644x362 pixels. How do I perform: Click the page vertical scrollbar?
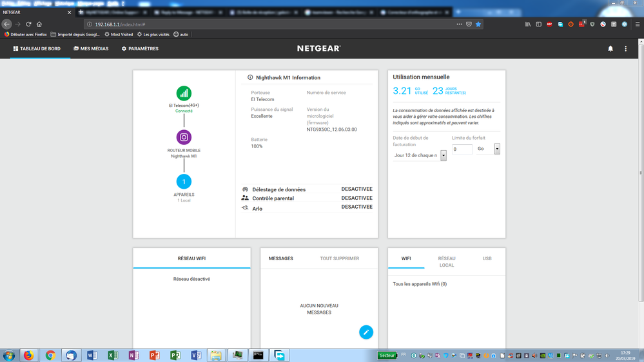[x=641, y=173]
